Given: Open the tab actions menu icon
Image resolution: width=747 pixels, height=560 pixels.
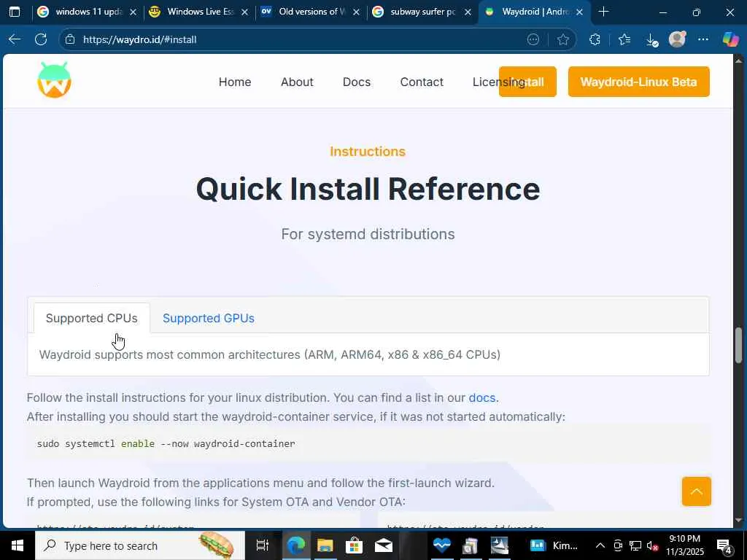Looking at the screenshot, I should point(15,12).
